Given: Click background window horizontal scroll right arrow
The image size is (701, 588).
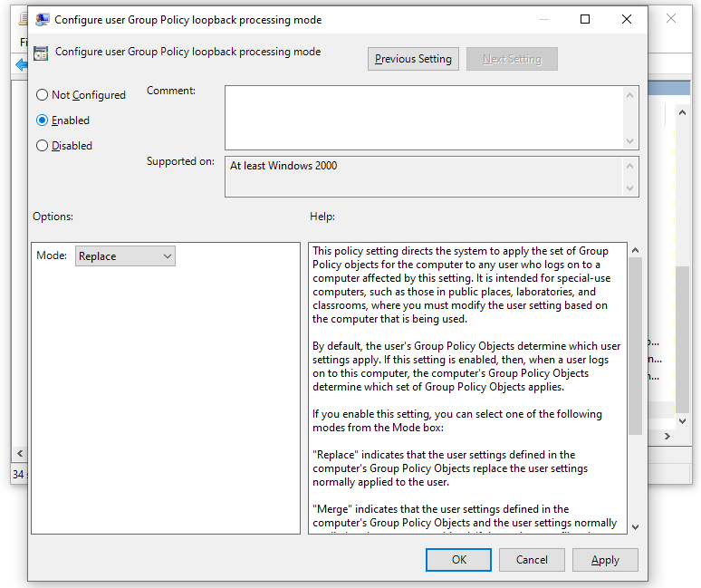Looking at the screenshot, I should (667, 436).
